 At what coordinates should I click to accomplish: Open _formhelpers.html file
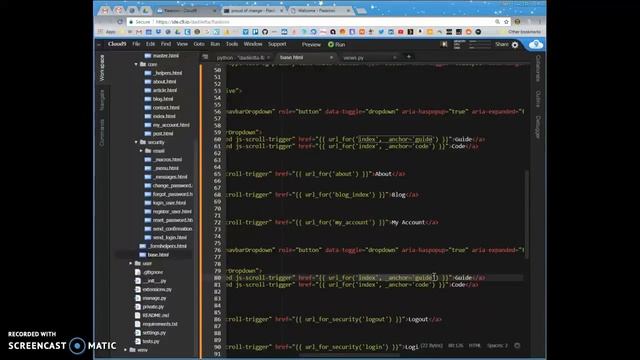click(x=167, y=246)
